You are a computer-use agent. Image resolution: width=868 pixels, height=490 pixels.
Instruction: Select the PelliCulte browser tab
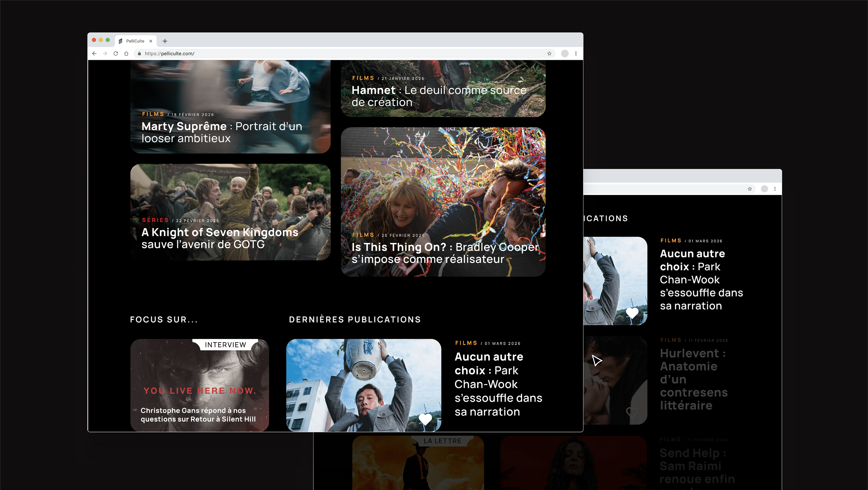[135, 41]
